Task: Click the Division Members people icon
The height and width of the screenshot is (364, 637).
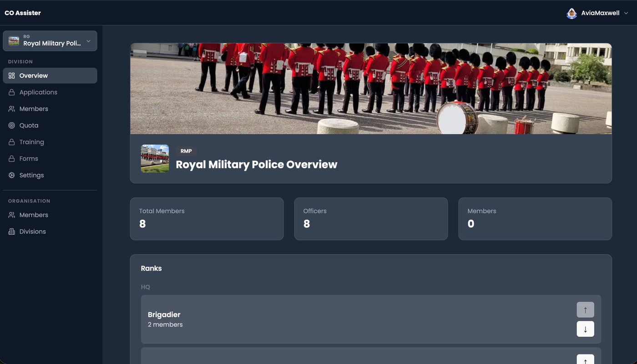Action: 12,109
